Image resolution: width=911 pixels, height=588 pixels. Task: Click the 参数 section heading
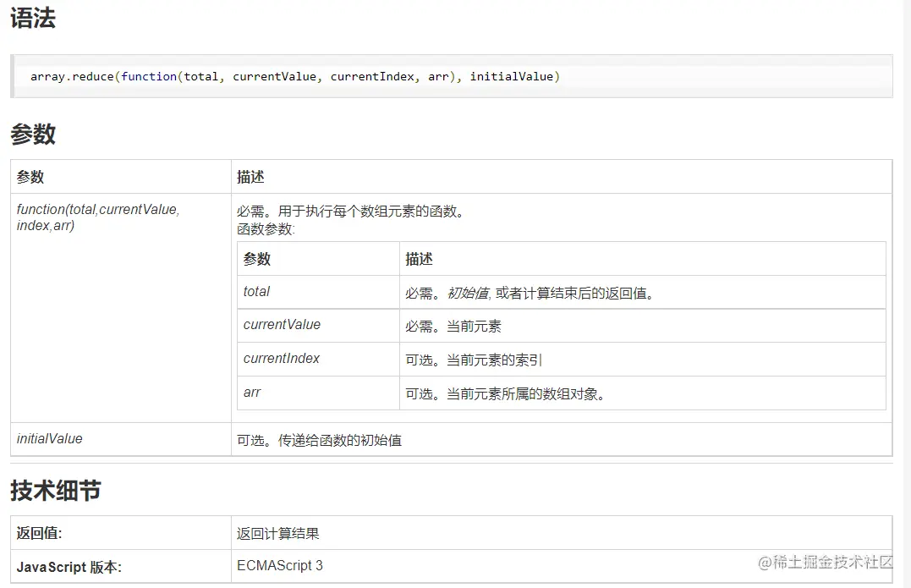click(x=33, y=135)
